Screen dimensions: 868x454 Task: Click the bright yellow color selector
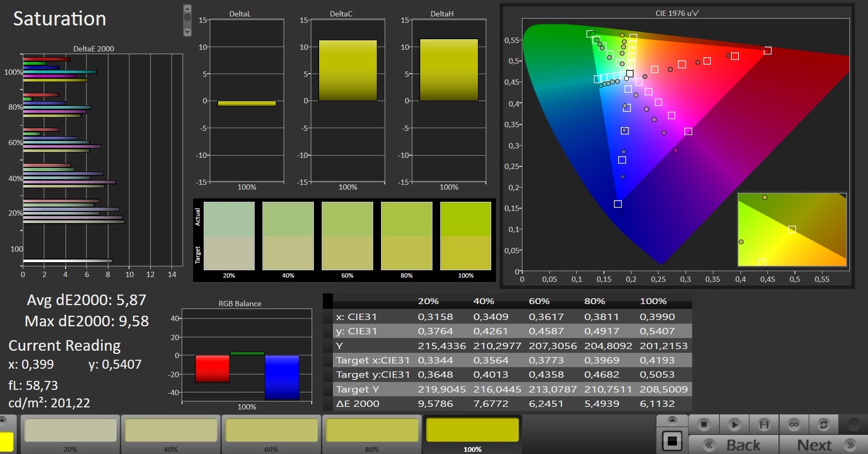pos(6,442)
